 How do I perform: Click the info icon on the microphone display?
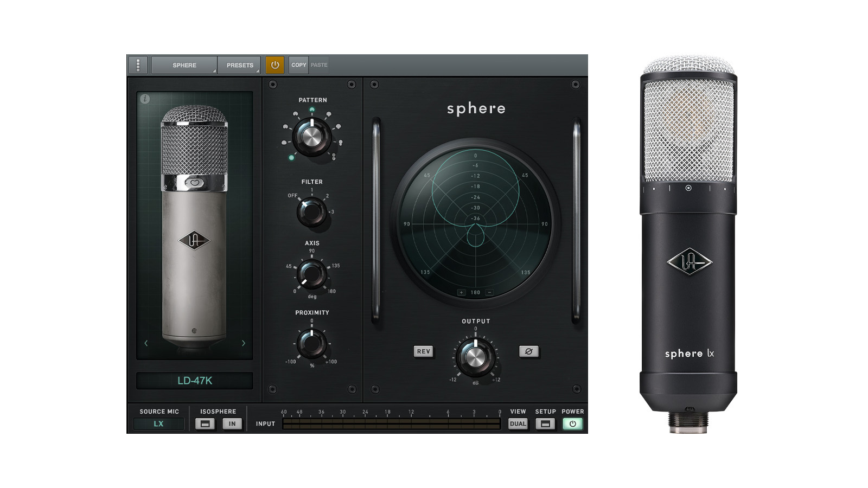[146, 99]
